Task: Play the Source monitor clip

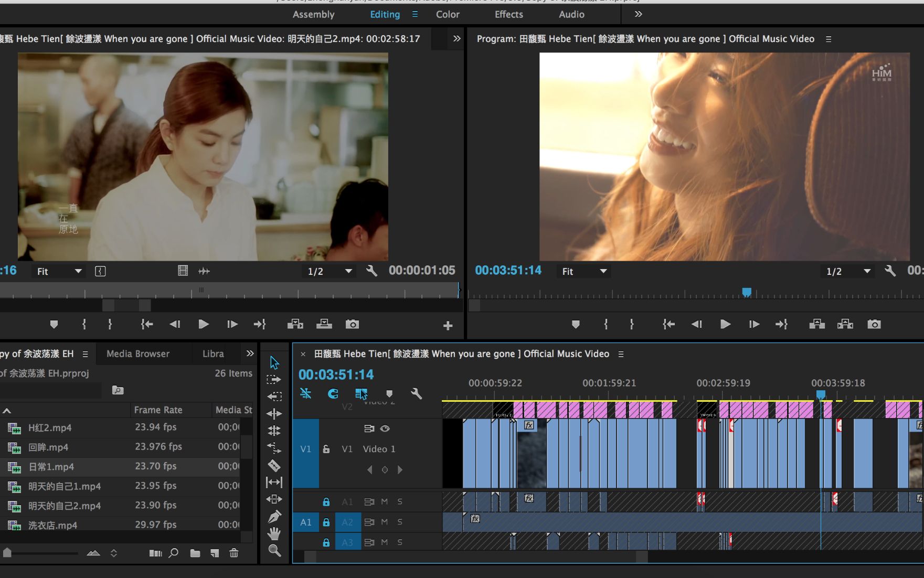Action: click(204, 324)
